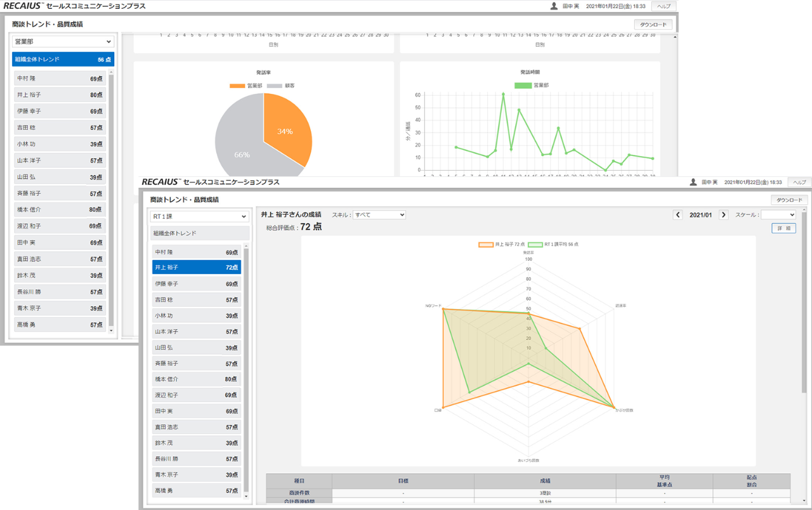The width and height of the screenshot is (812, 510).
Task: Click the 2021/01 month label
Action: [x=700, y=215]
